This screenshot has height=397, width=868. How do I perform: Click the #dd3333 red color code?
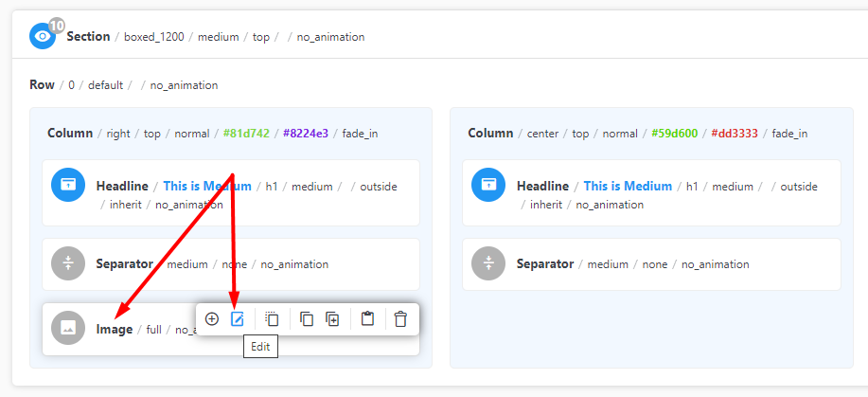[x=735, y=134]
